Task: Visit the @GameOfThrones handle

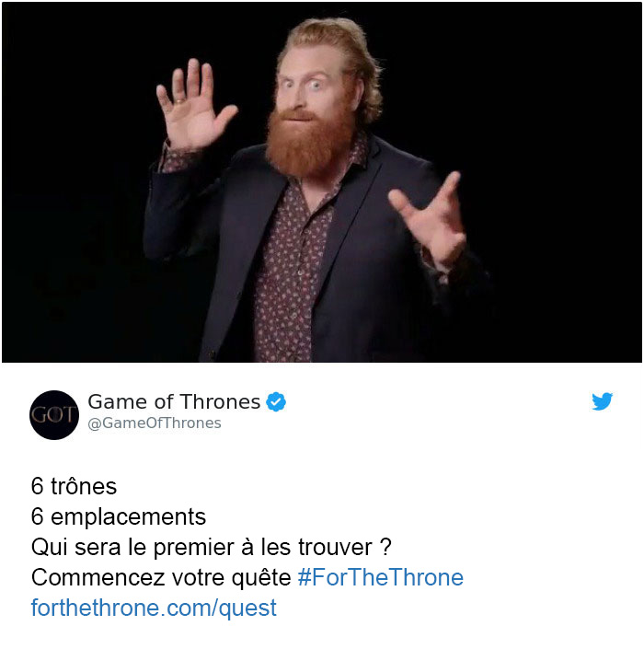Action: [x=155, y=423]
